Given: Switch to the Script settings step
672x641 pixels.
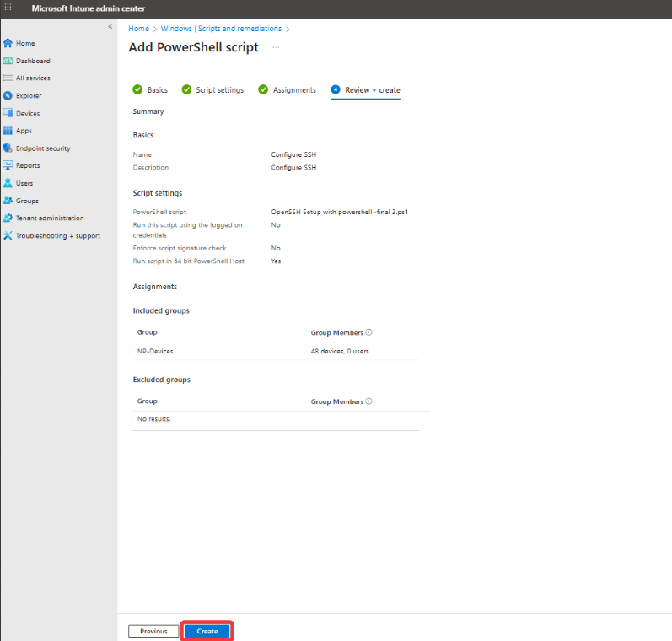Looking at the screenshot, I should (212, 90).
